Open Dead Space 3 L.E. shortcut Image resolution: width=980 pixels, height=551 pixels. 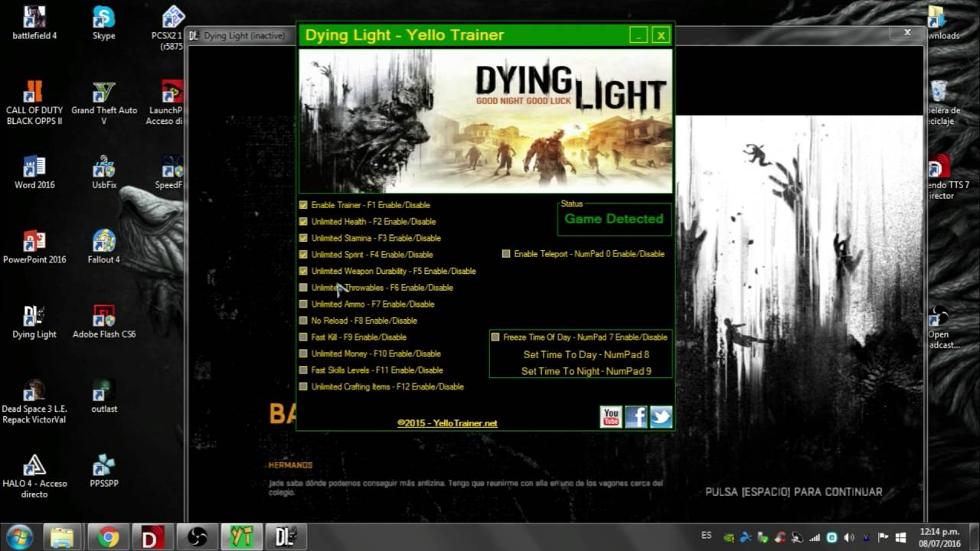tap(34, 401)
